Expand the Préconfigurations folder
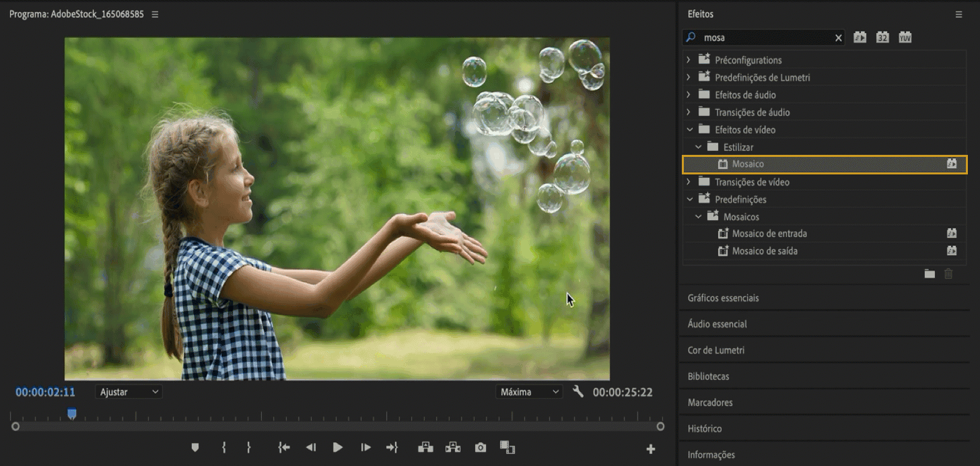 click(689, 60)
